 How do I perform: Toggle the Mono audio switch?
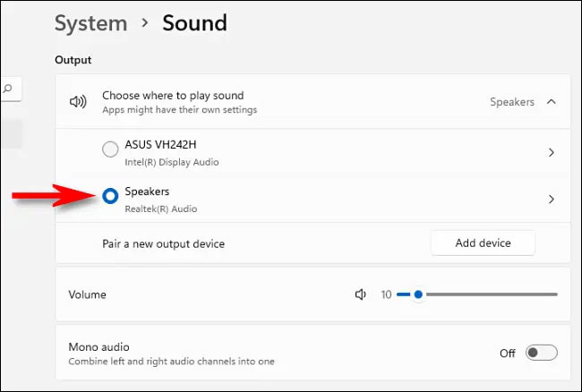point(542,353)
